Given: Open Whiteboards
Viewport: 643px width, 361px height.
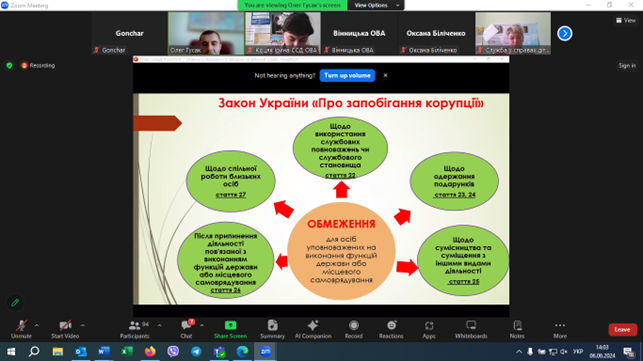Looking at the screenshot, I should pyautogui.click(x=471, y=329).
